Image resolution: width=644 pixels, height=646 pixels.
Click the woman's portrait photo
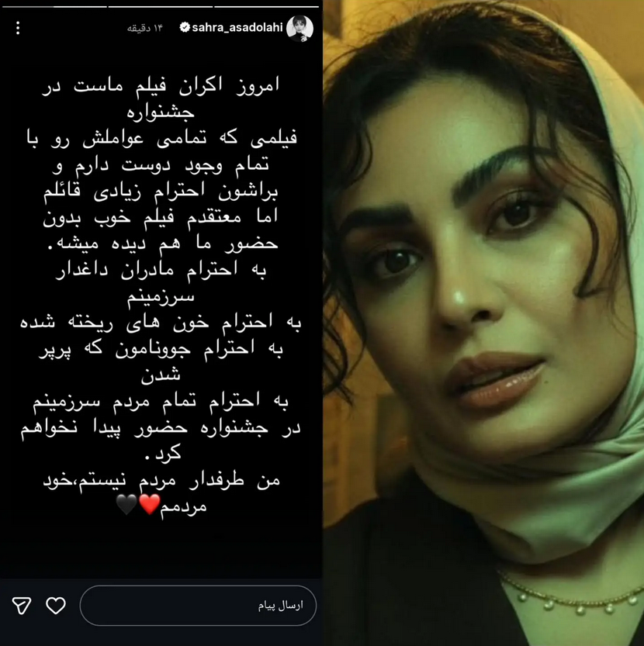[483, 323]
